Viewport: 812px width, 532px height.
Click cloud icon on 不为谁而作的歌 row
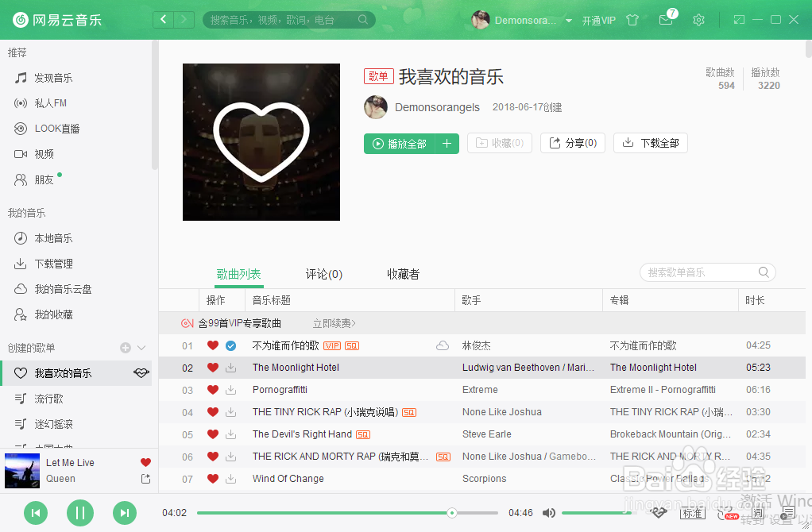[443, 345]
